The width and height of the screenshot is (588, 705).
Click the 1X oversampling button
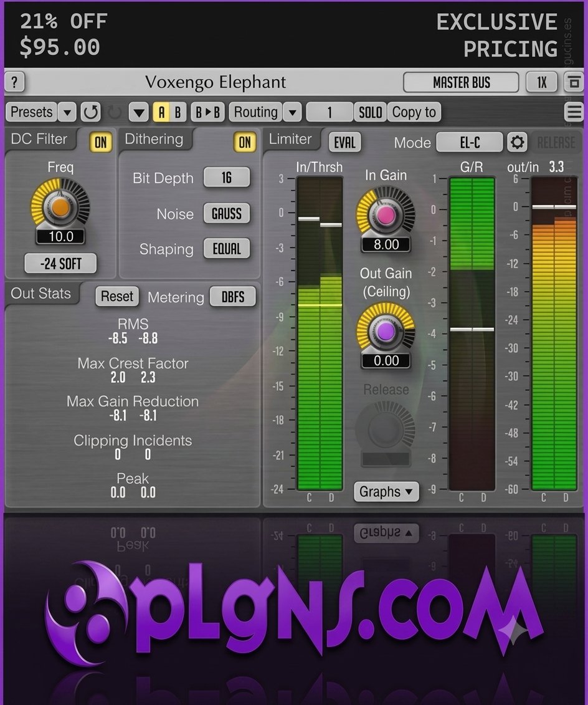[x=542, y=82]
